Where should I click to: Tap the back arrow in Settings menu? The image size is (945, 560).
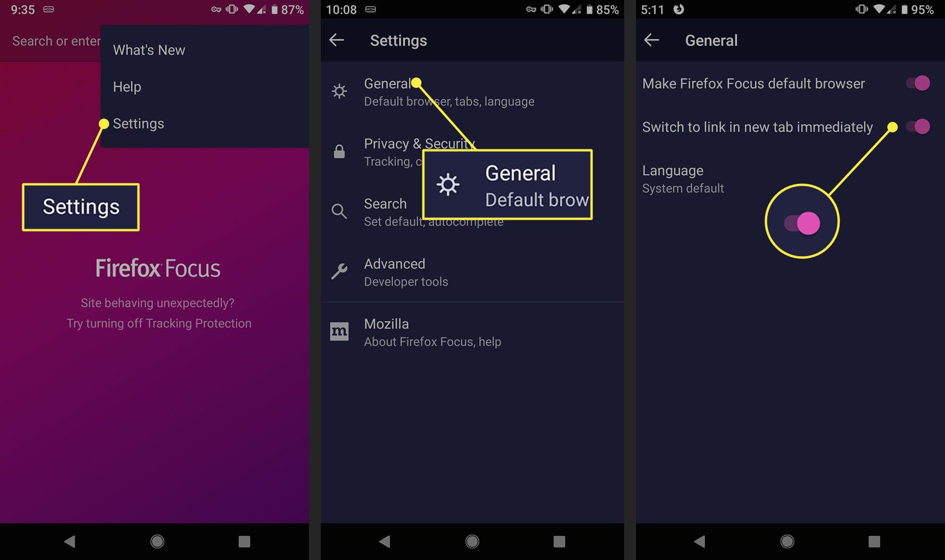(337, 41)
